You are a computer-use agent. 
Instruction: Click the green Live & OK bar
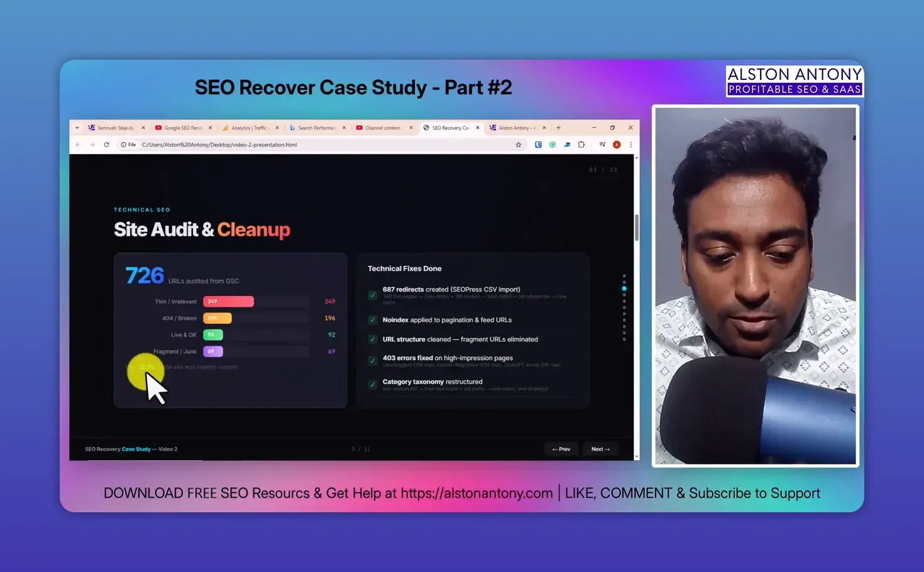click(x=213, y=335)
